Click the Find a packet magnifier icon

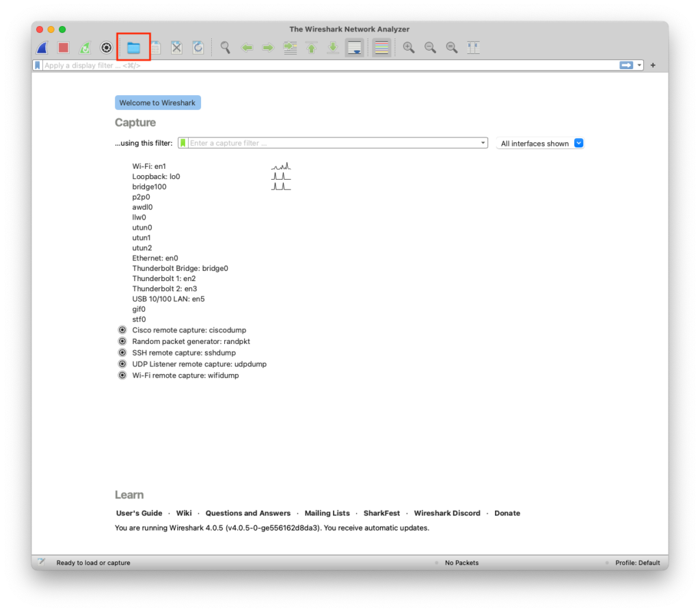[x=225, y=48]
